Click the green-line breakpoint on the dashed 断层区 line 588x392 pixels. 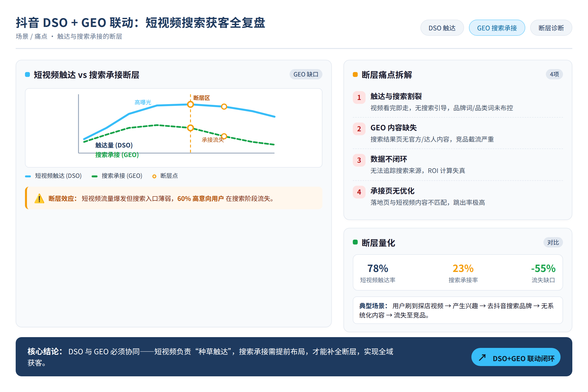(x=190, y=128)
